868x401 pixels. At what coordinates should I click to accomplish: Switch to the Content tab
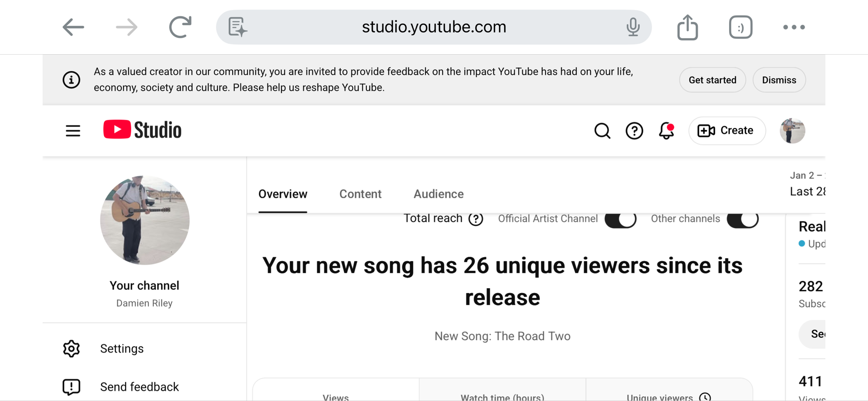click(x=360, y=194)
